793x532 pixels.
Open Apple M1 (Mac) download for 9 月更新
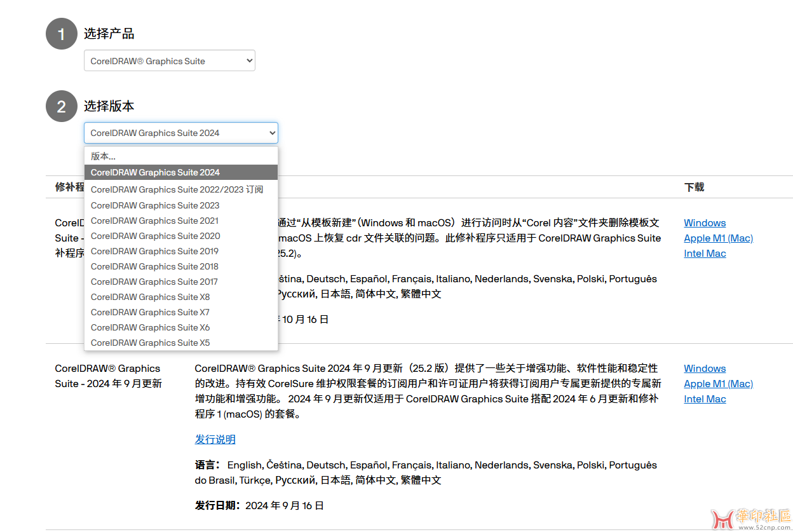point(718,384)
